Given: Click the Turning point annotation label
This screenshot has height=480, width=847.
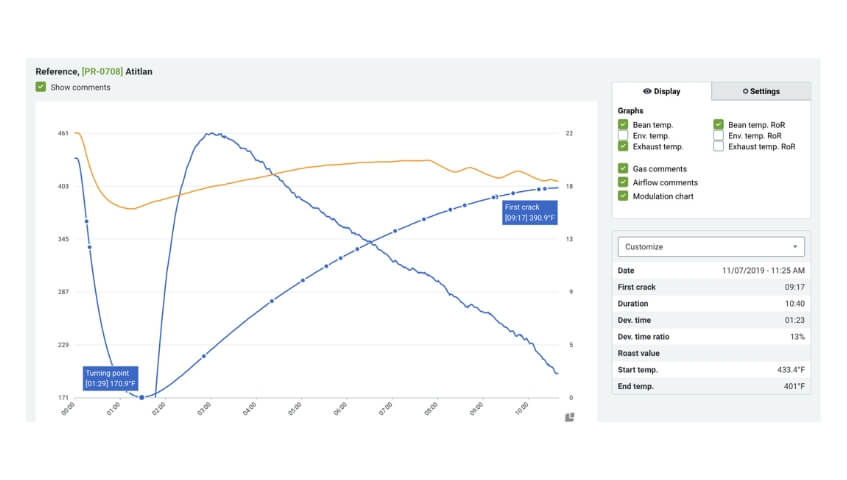Looking at the screenshot, I should (x=110, y=378).
